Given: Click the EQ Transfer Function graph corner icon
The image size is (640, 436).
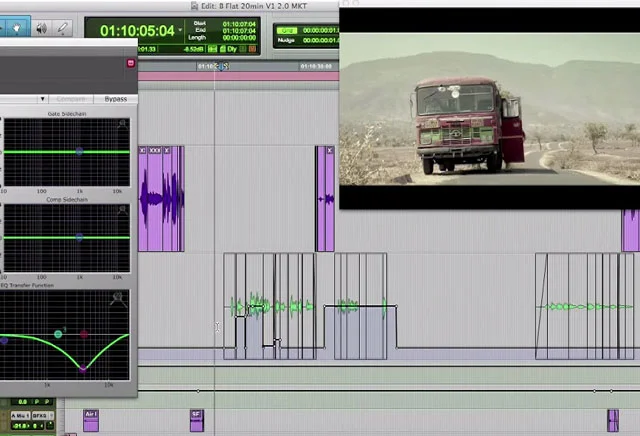Looking at the screenshot, I should pos(118,298).
